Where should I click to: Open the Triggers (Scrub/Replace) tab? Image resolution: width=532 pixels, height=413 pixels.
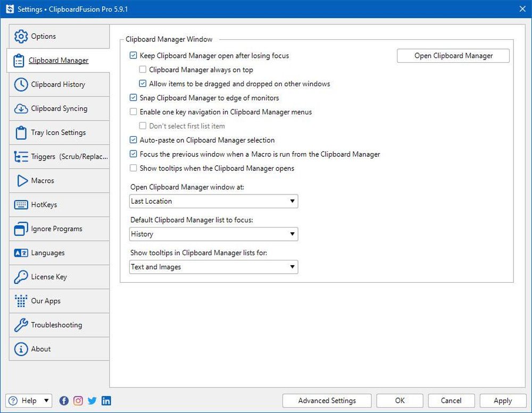tap(59, 157)
